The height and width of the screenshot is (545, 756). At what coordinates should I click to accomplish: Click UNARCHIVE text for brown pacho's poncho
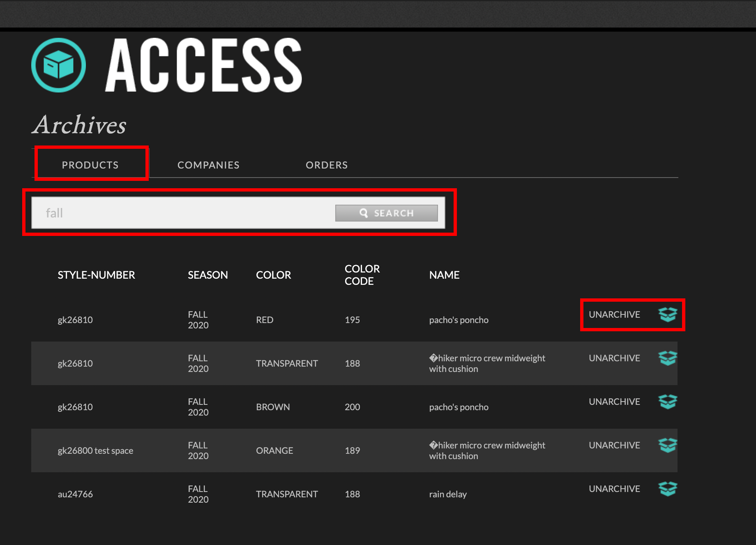pos(614,402)
